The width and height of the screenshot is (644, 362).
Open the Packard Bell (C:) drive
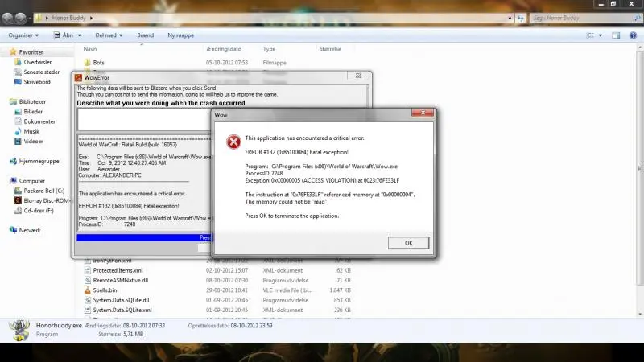pos(44,191)
